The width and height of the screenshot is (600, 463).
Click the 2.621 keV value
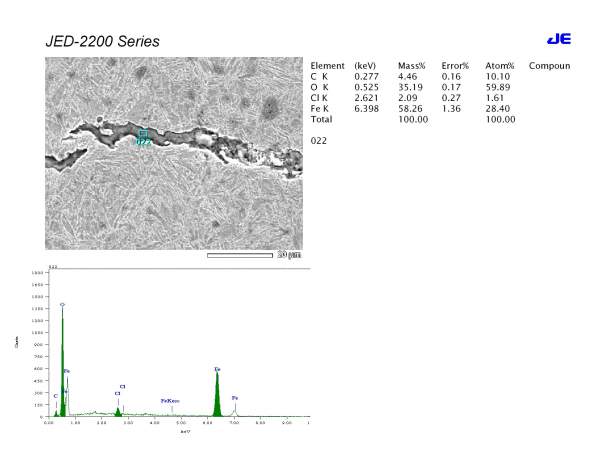(367, 98)
